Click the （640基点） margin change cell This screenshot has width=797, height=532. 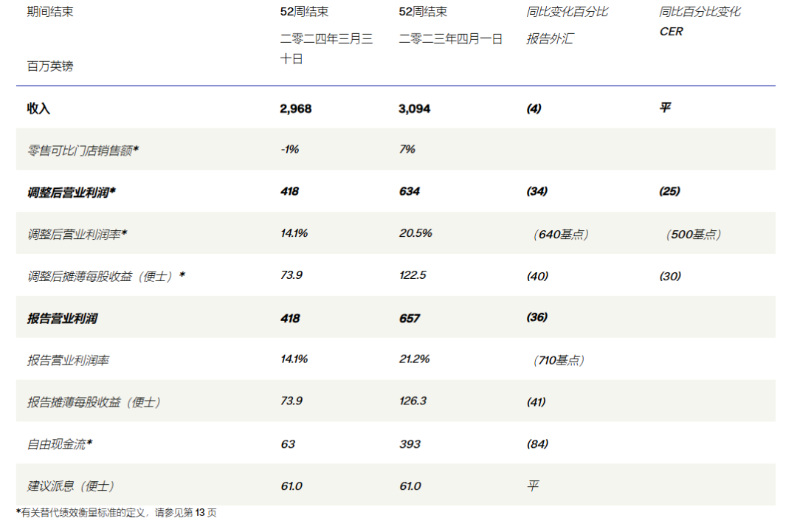point(561,234)
